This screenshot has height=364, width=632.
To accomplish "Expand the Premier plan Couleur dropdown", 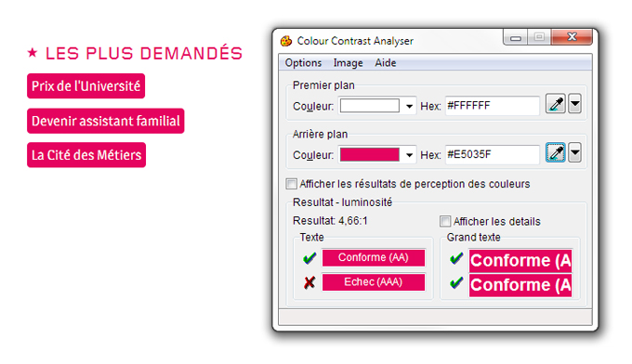I will (x=409, y=106).
